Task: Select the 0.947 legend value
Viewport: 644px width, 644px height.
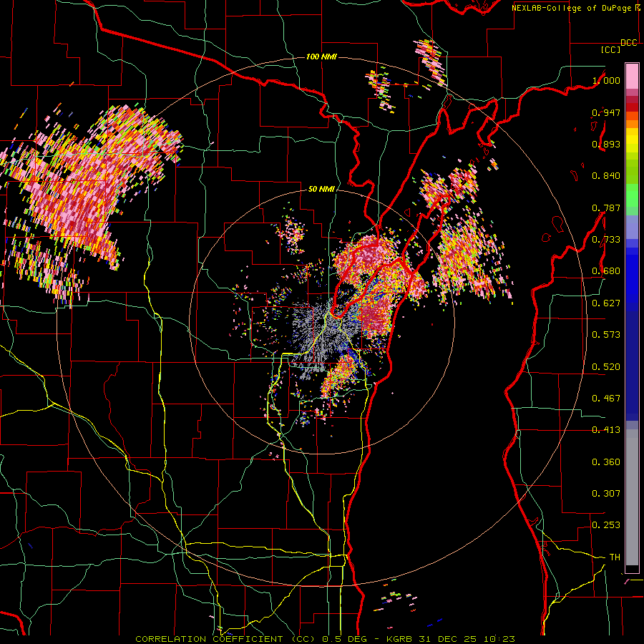Action: [606, 112]
